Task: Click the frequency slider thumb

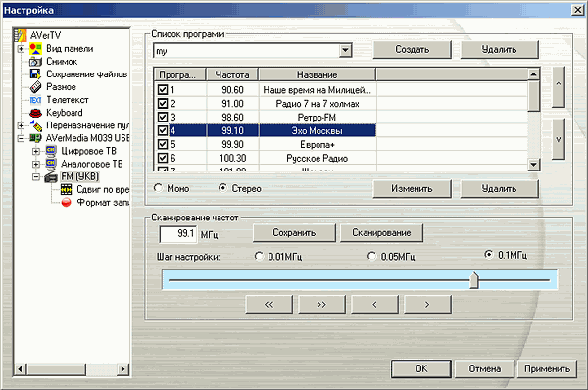Action: (474, 280)
